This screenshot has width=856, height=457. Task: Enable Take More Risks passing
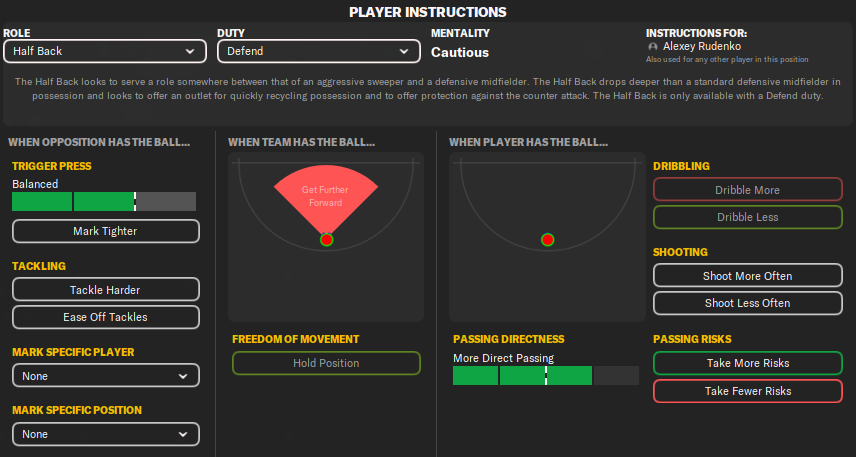coord(747,364)
